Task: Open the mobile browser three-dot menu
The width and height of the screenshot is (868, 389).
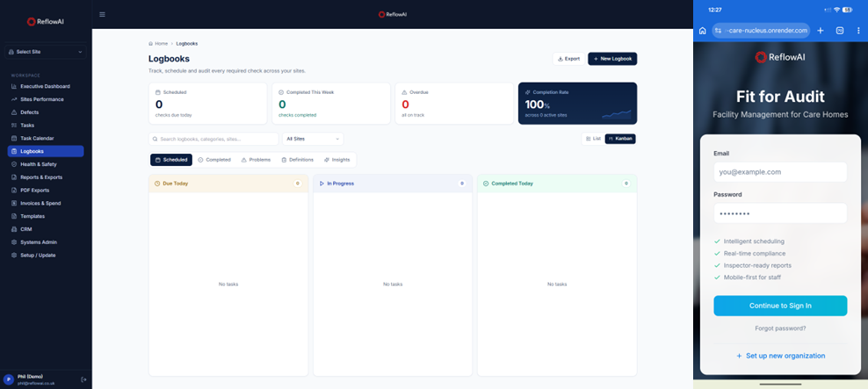Action: (x=858, y=31)
